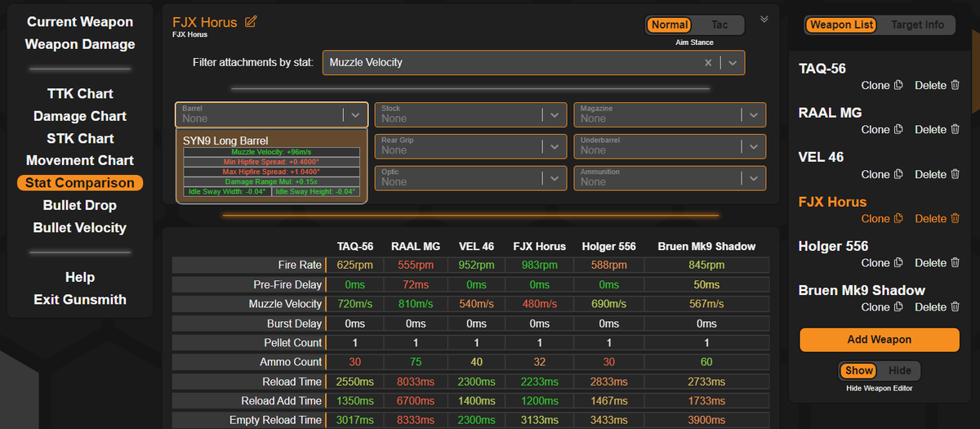The width and height of the screenshot is (980, 429).
Task: Click the Muzzle Velocity row label
Action: [248, 304]
